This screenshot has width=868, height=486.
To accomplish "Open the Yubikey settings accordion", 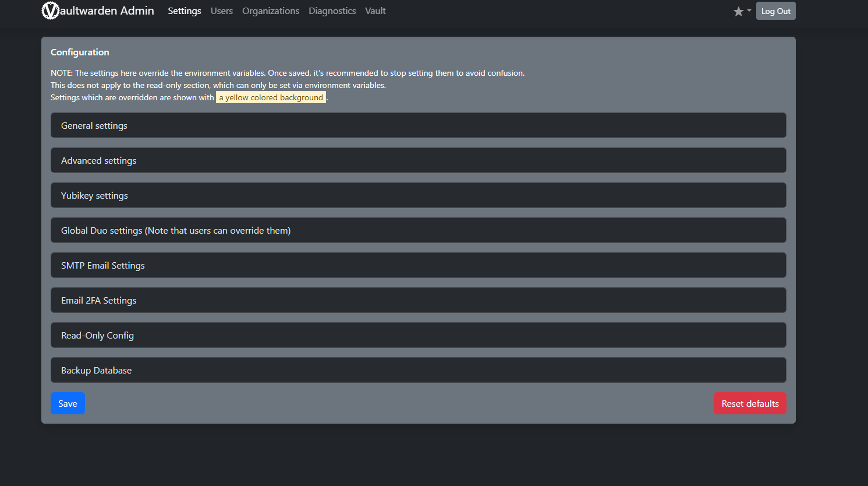I will point(418,195).
